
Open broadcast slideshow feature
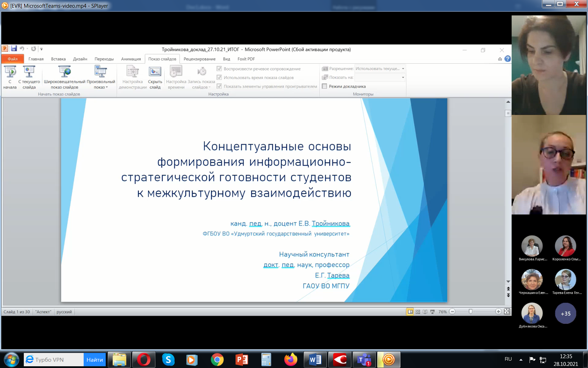[64, 77]
